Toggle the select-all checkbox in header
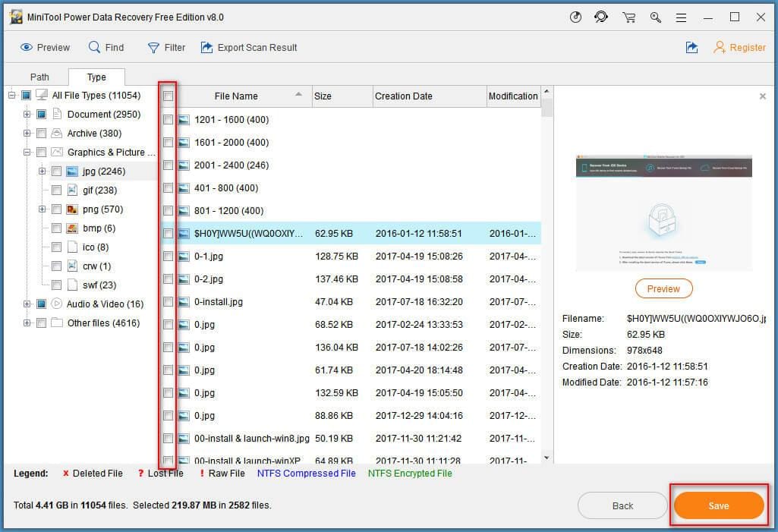 [169, 96]
